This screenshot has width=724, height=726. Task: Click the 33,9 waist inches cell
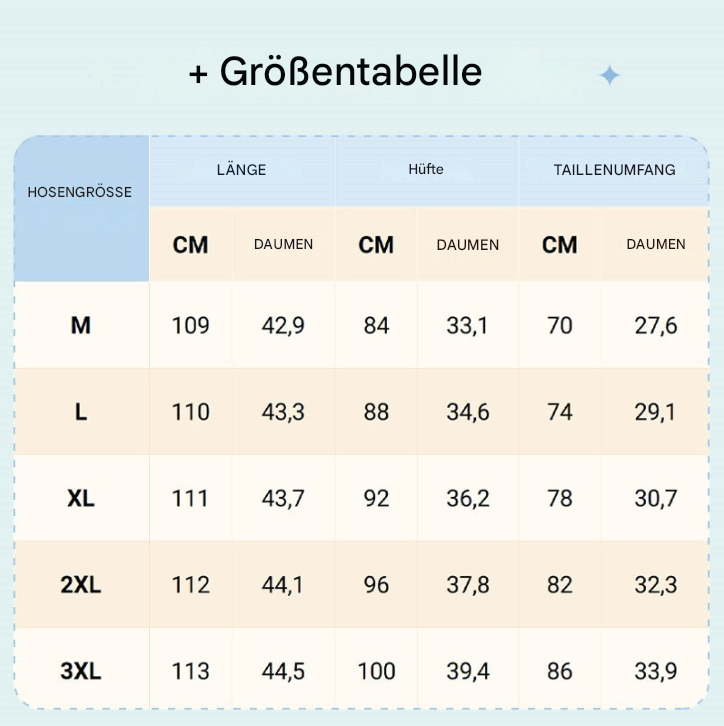[656, 671]
